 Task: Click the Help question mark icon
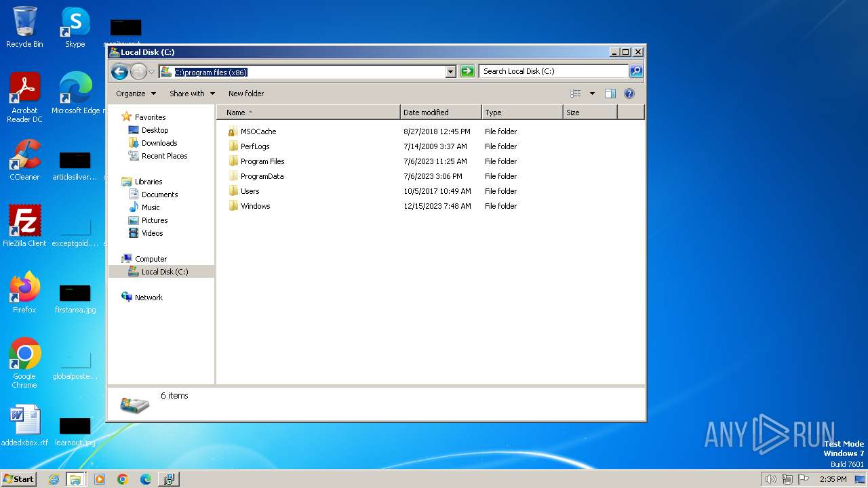(x=629, y=94)
